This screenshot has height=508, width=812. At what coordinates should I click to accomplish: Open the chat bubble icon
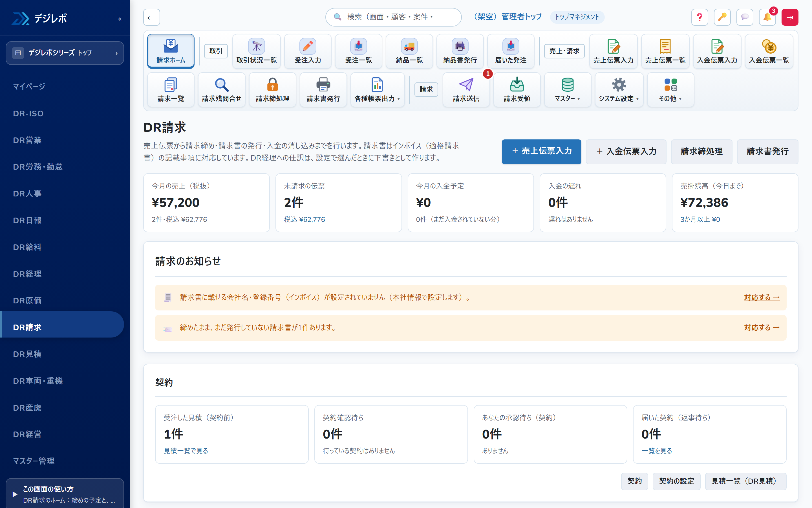(x=745, y=17)
